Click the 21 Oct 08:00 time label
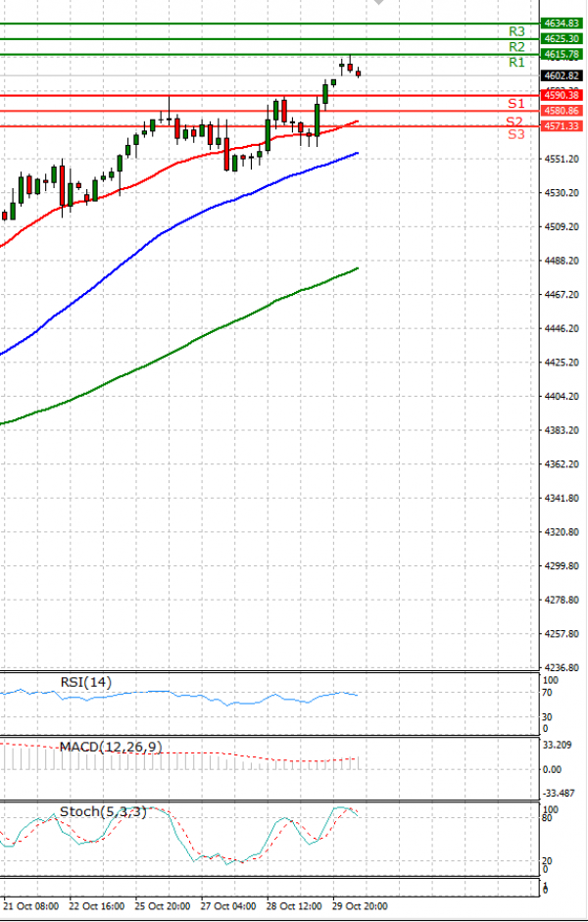 [30, 906]
